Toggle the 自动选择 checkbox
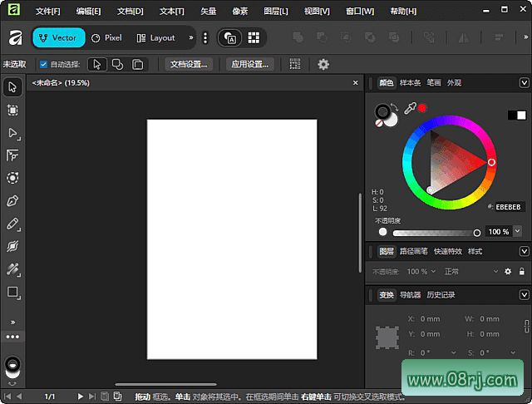 [x=44, y=64]
